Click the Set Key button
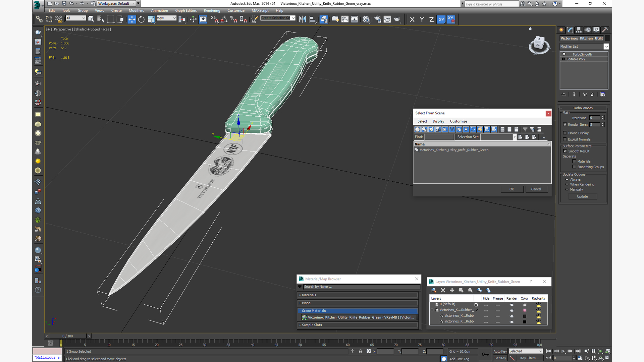Viewport: 644px width, 362px height. click(500, 358)
